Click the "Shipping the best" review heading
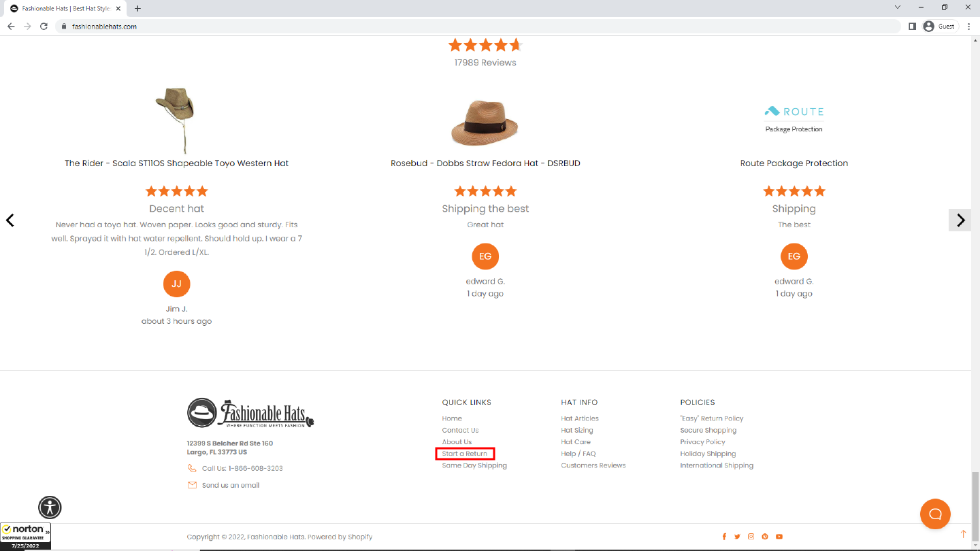Viewport: 980px width, 551px height. (485, 209)
